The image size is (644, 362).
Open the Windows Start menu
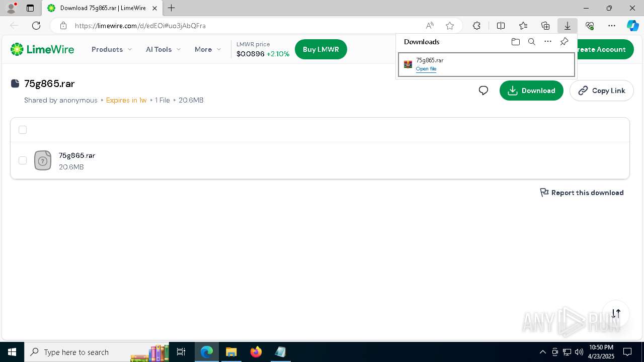(x=12, y=352)
